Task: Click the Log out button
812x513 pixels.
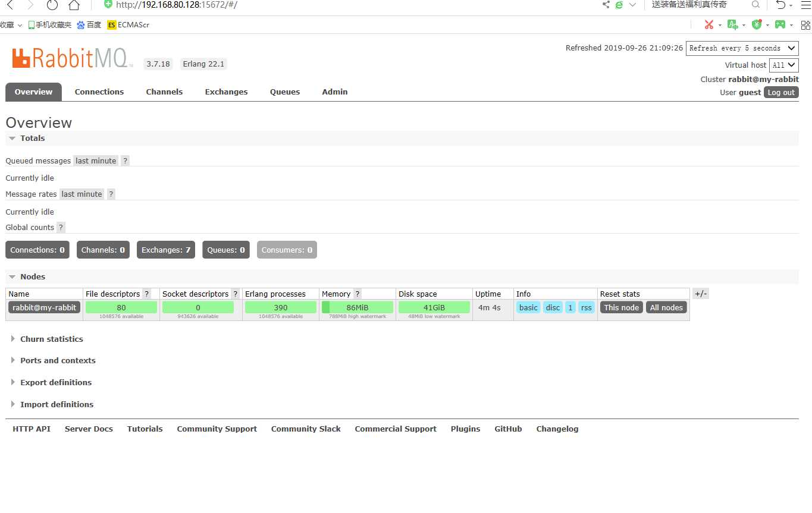Action: pos(781,93)
